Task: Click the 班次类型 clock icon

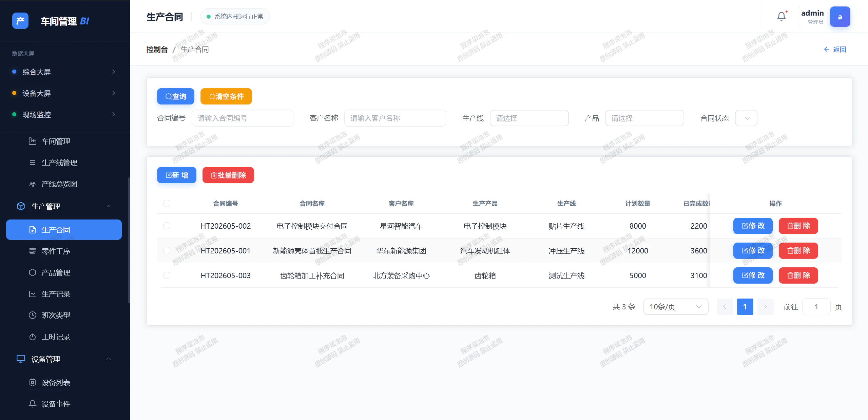Action: (33, 315)
